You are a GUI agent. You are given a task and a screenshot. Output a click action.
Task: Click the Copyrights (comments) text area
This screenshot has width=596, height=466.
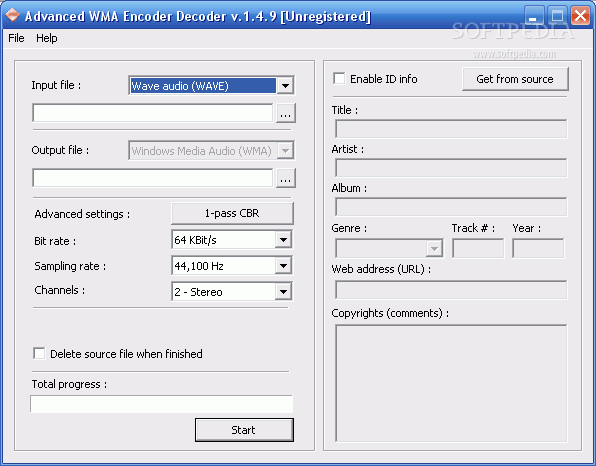click(x=451, y=383)
